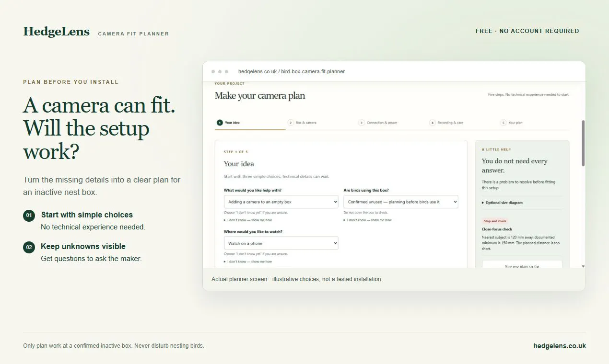The width and height of the screenshot is (609, 364).
Task: Click the 'Keep unknowns visible' text
Action: click(83, 246)
